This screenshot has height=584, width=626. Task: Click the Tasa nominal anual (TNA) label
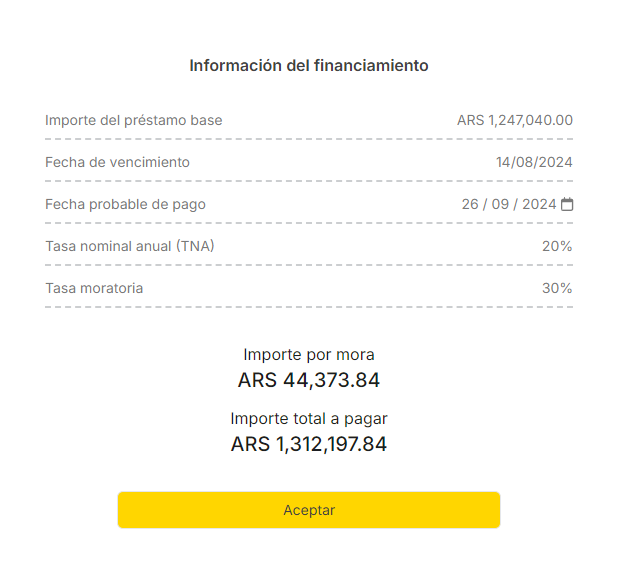(x=130, y=246)
